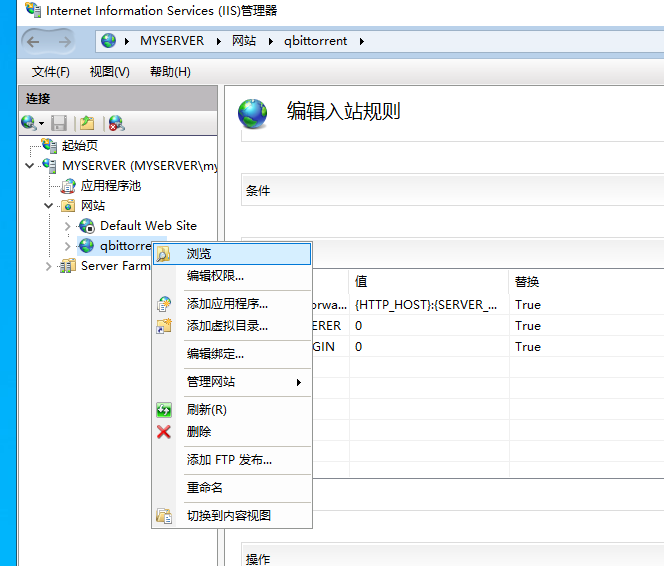Click 编辑绑定... in the context menu

coord(215,353)
